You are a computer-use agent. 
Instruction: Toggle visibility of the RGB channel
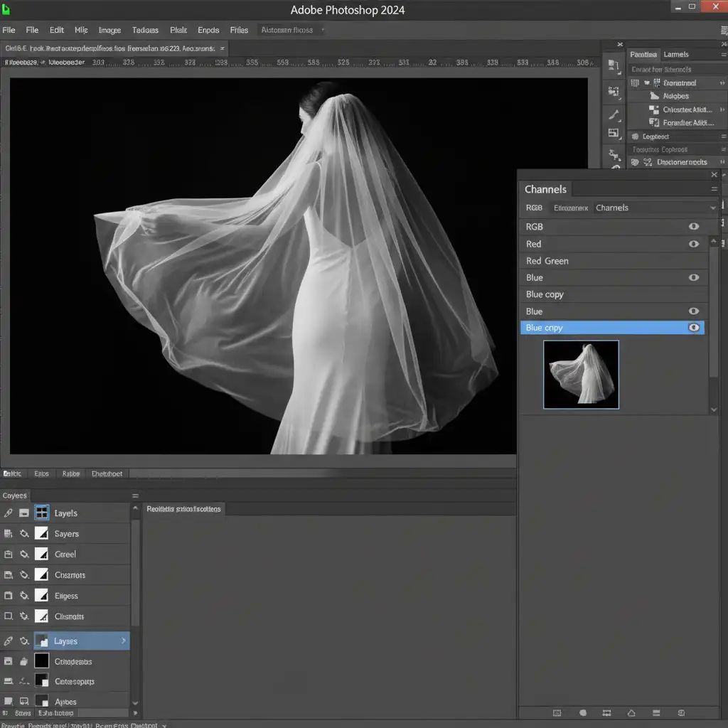coord(693,227)
